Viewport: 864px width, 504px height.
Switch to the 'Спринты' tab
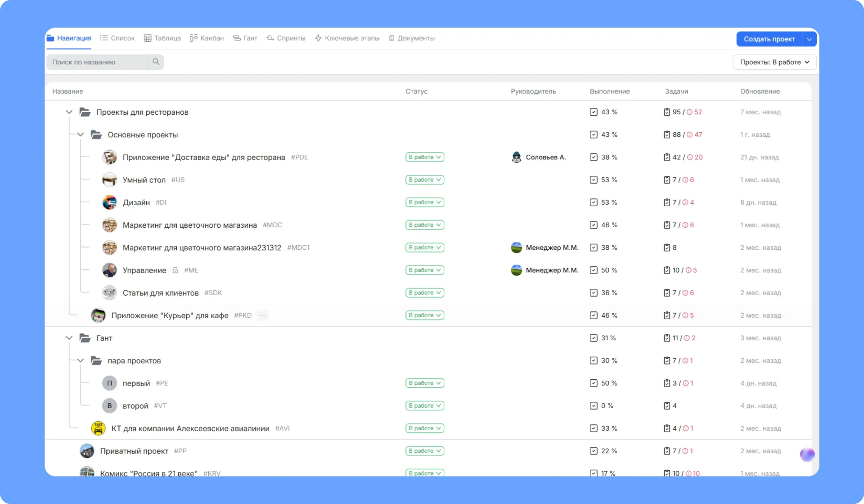pos(286,38)
